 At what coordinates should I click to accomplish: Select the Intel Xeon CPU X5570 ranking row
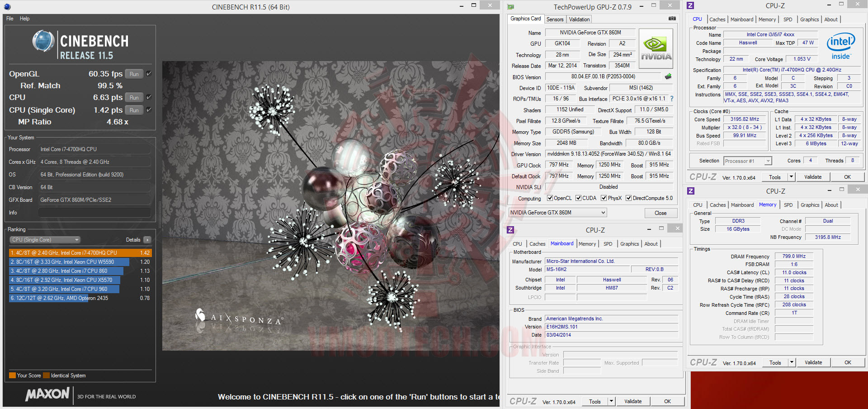pos(80,280)
